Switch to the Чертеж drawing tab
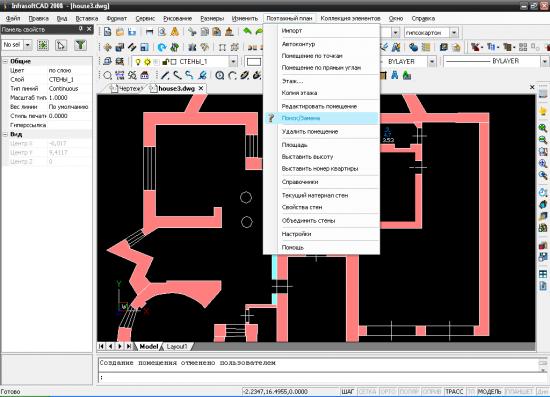550x397 pixels. point(127,89)
